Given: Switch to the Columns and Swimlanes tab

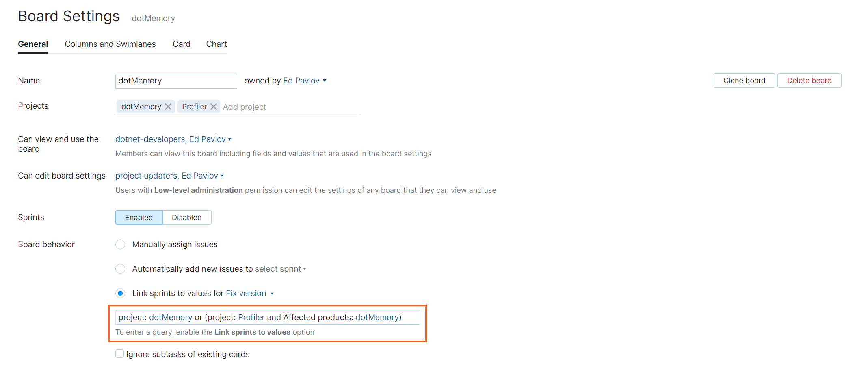Looking at the screenshot, I should [x=110, y=44].
